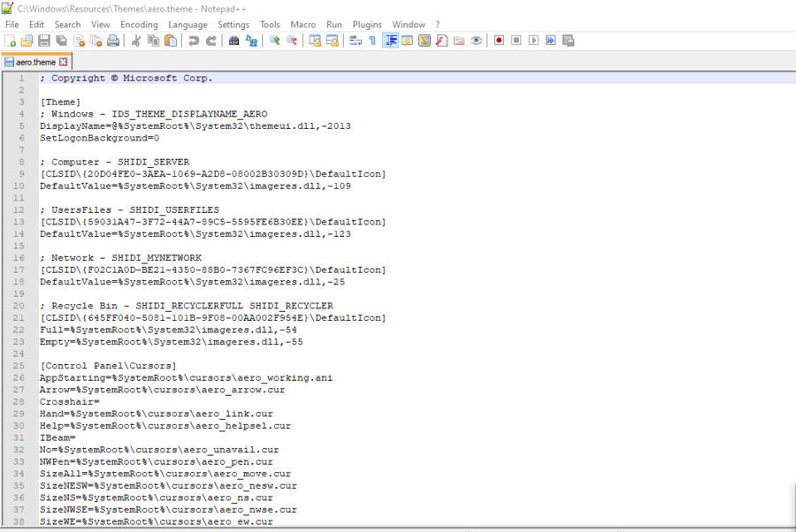Toggle word wrap in the toolbar
796x532 pixels.
point(356,41)
